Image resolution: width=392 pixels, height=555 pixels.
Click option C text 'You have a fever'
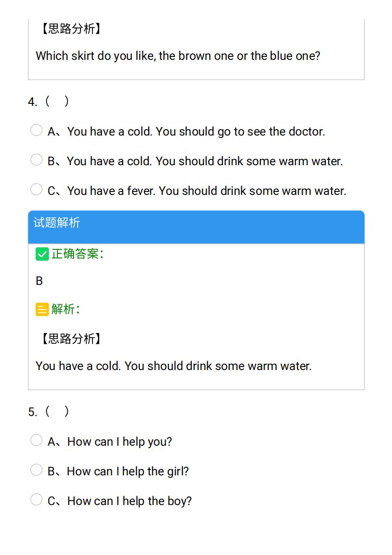[x=111, y=191]
